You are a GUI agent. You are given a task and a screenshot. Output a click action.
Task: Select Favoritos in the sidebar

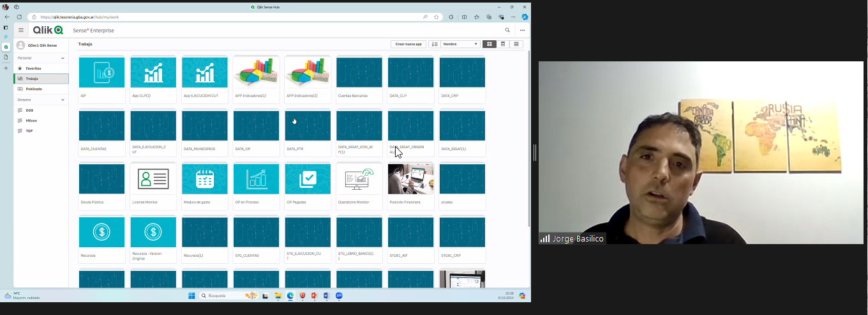[33, 68]
